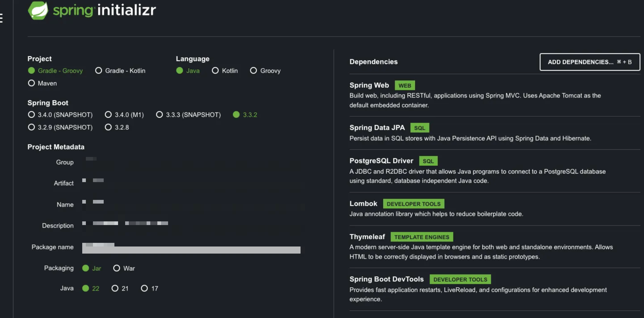Open the hamburger menu at left edge
The width and height of the screenshot is (644, 318).
click(x=1, y=18)
